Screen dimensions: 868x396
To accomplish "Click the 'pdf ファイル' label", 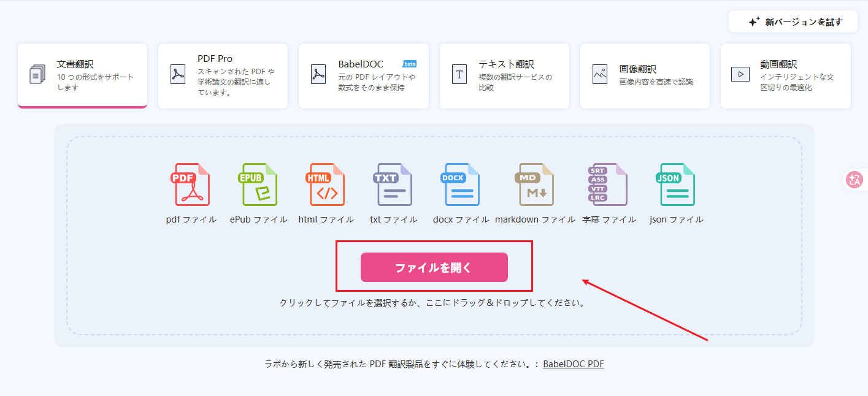I will coord(191,219).
